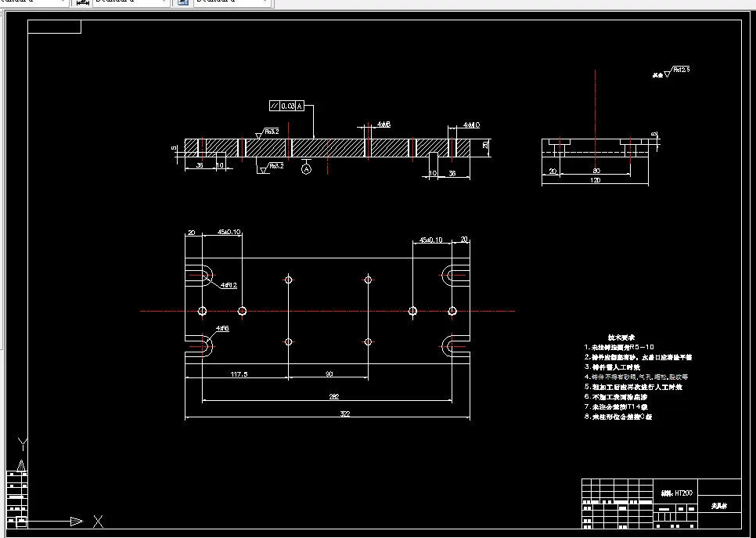Viewport: 756px width, 538px height.
Task: Select technical requirement line 6
Action: [x=616, y=396]
